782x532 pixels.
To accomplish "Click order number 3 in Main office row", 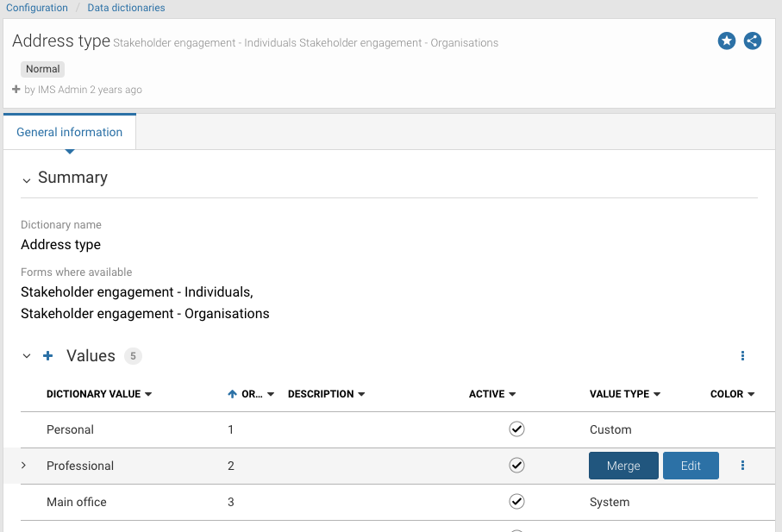I will pos(231,502).
